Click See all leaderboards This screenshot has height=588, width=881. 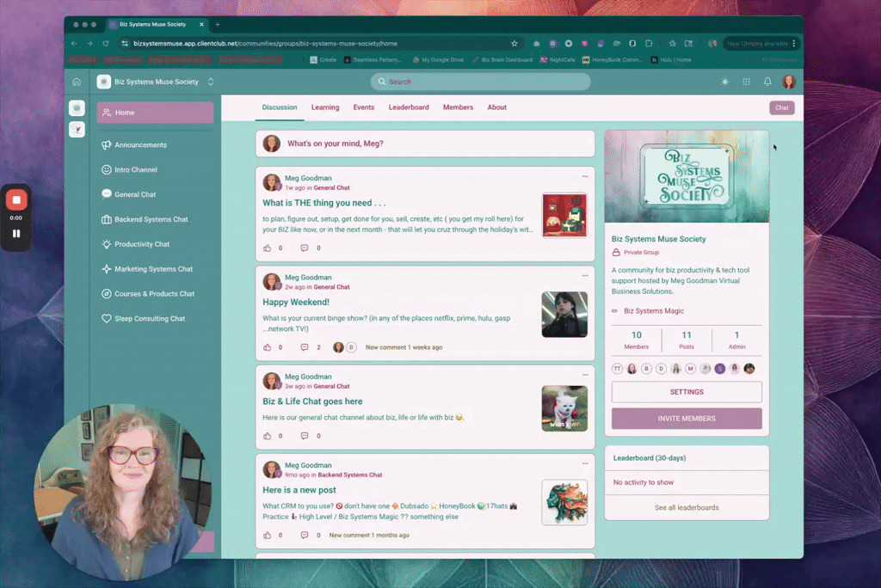coord(687,508)
